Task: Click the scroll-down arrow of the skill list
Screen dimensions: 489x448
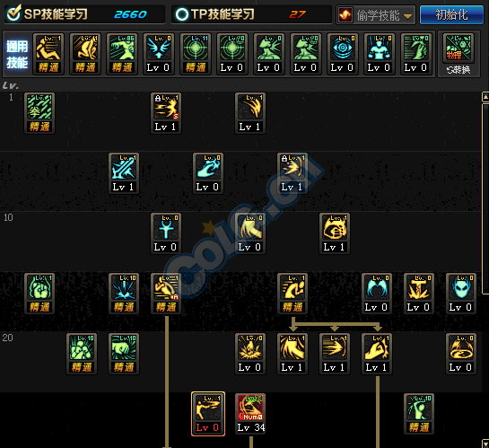Action: [485, 444]
